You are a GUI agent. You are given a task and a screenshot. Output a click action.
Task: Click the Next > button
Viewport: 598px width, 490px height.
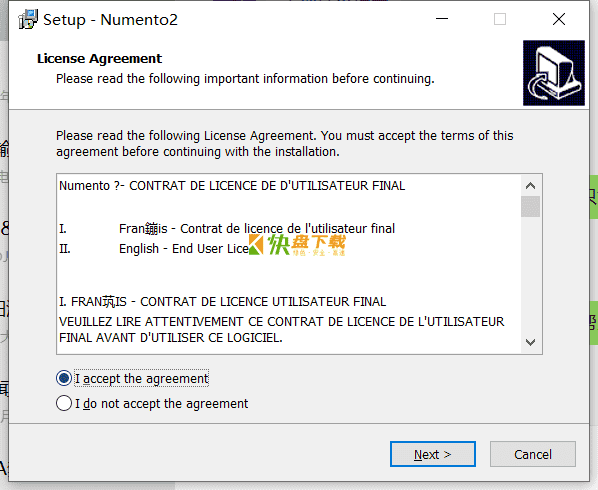point(432,454)
